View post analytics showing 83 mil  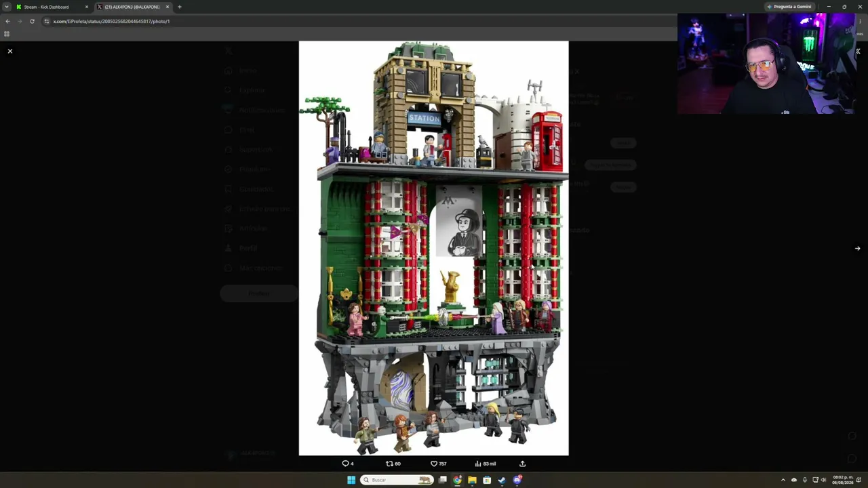(486, 464)
